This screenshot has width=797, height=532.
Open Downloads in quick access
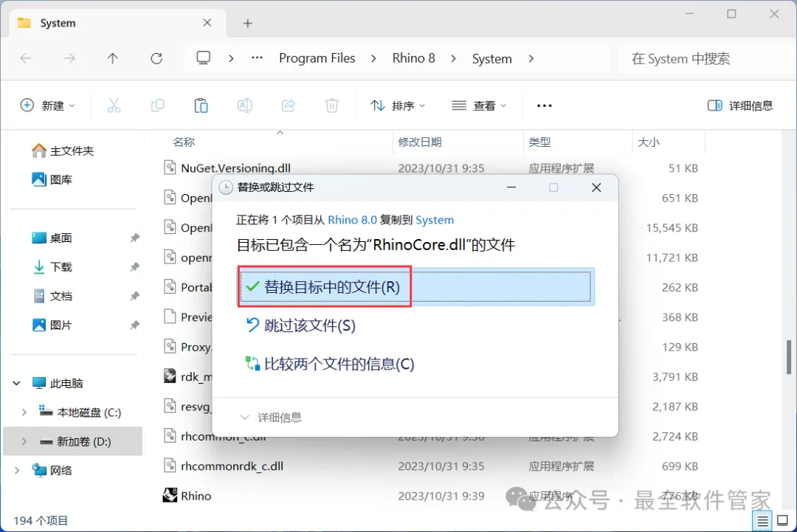click(52, 267)
